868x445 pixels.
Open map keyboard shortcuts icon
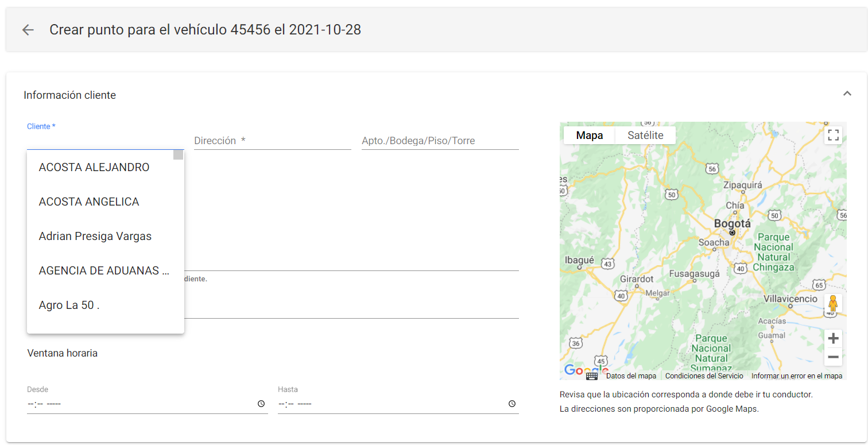tap(592, 376)
